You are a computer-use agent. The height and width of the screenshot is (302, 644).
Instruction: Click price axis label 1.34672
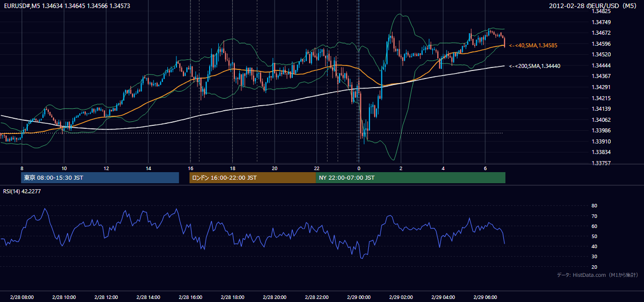click(x=601, y=33)
